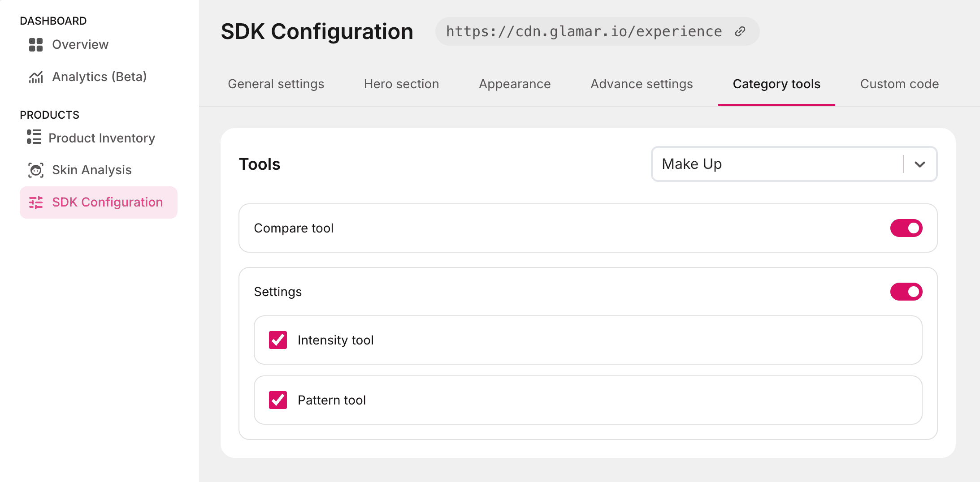Viewport: 980px width, 482px height.
Task: Switch to the General settings tab
Action: point(276,84)
